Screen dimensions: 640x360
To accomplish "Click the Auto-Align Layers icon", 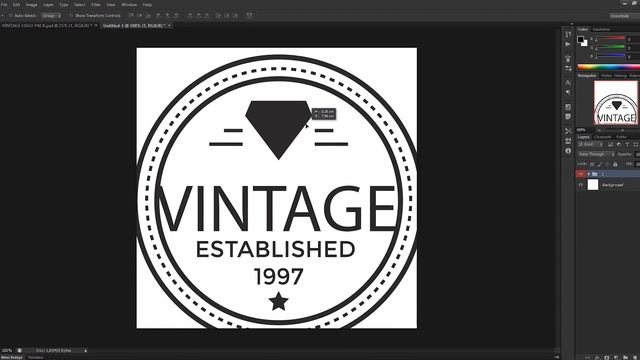I will pyautogui.click(x=249, y=16).
